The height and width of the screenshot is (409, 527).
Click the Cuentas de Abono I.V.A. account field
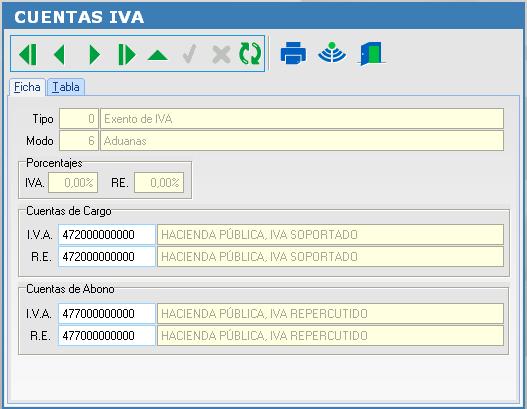[x=107, y=314]
